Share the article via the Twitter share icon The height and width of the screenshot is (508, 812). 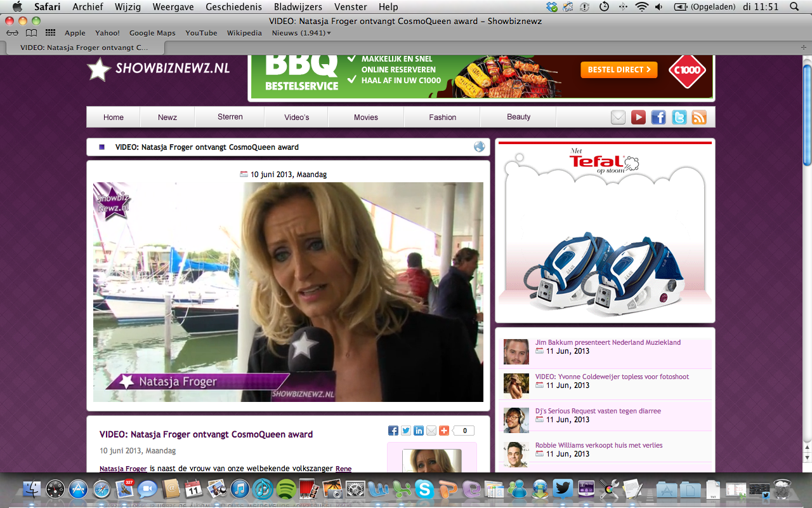(406, 431)
